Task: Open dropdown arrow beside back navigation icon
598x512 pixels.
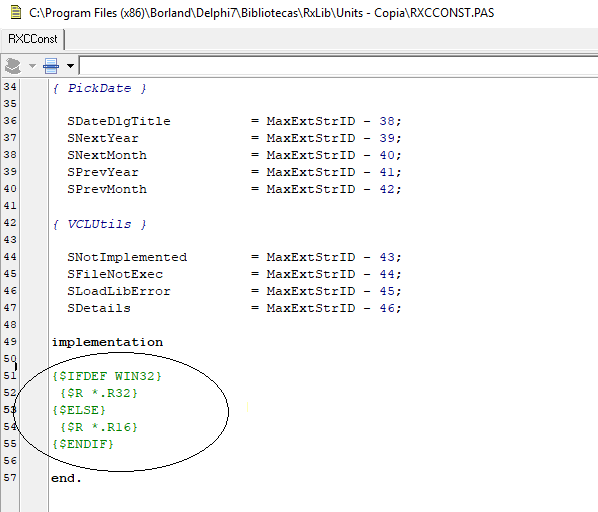Action: 32,66
